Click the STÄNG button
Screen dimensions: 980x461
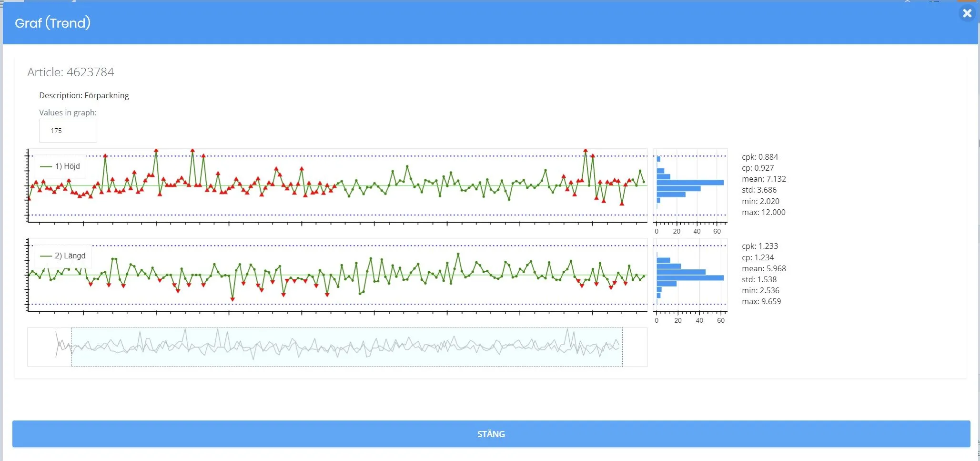tap(491, 434)
